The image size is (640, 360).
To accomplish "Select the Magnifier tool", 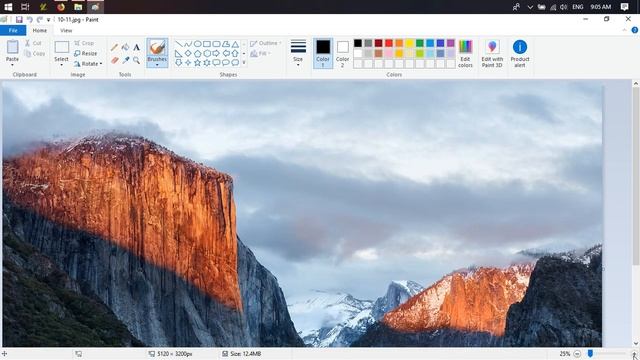I will point(136,60).
